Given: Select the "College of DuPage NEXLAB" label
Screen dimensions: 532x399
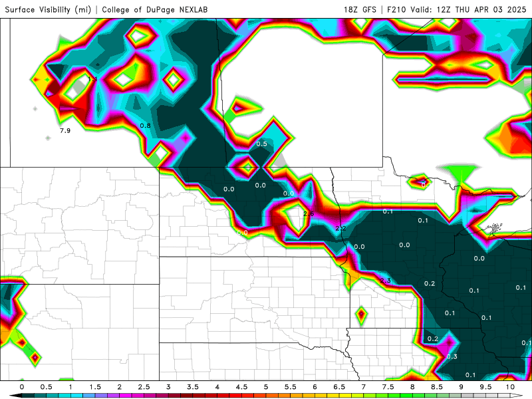Looking at the screenshot, I should pyautogui.click(x=155, y=9).
